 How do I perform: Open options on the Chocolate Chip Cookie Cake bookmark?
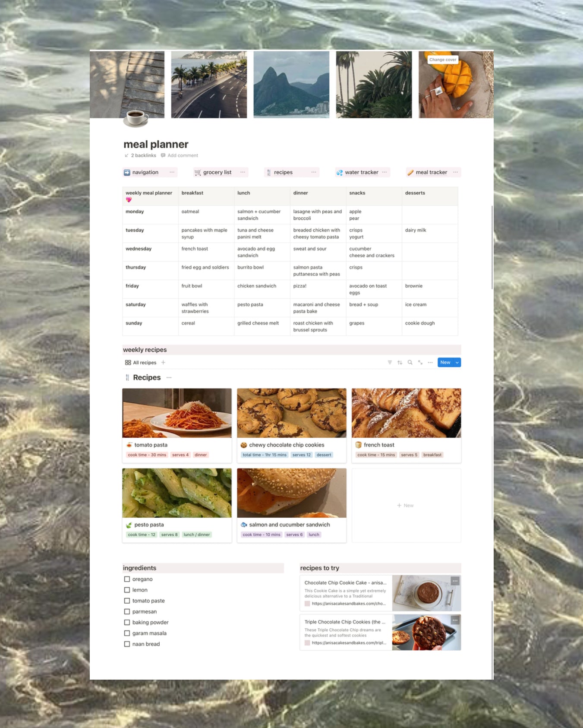pos(455,581)
